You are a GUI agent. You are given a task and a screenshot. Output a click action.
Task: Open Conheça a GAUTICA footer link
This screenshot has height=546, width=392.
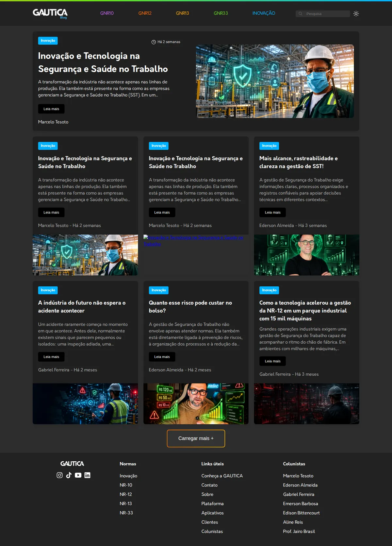tap(222, 476)
